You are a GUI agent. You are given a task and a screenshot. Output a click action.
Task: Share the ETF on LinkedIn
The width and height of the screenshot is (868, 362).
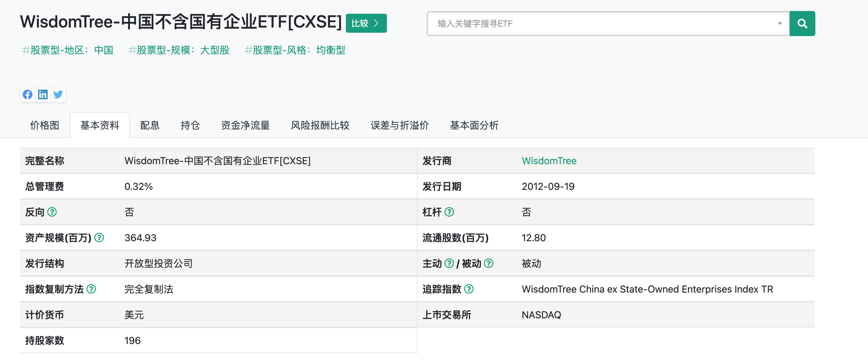point(43,94)
